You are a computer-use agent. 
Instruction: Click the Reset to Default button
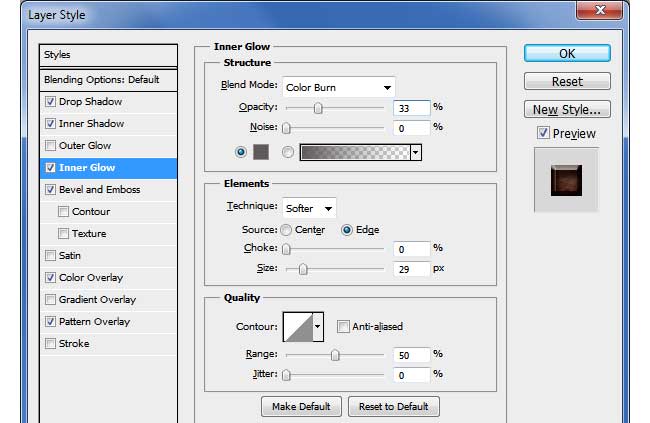(394, 406)
